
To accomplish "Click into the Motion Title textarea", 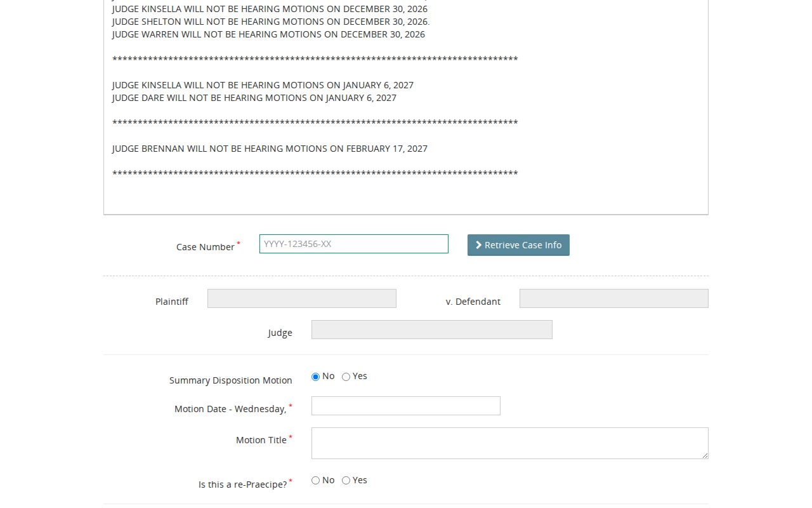I will tap(510, 443).
